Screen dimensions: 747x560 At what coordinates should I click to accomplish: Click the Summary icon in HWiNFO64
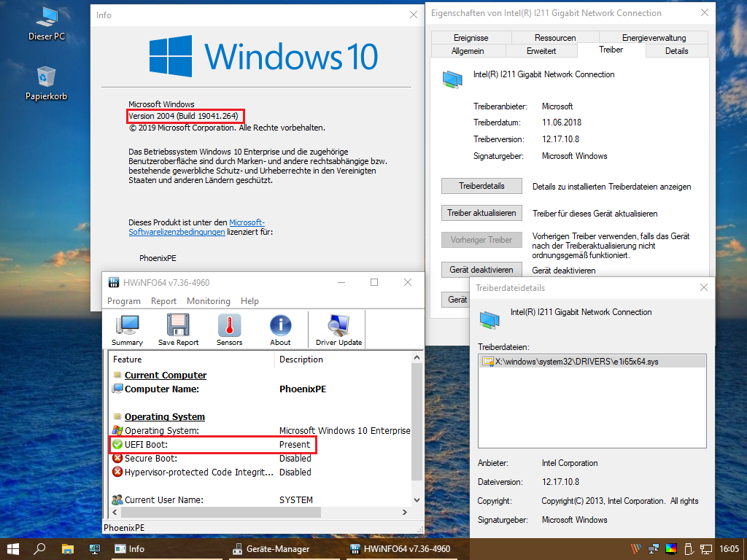(x=127, y=329)
